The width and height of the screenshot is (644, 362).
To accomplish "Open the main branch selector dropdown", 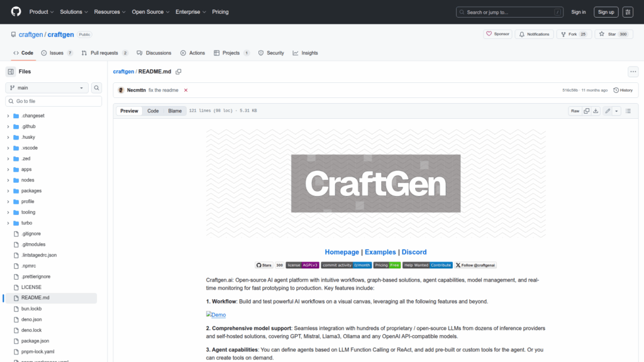I will 47,88.
